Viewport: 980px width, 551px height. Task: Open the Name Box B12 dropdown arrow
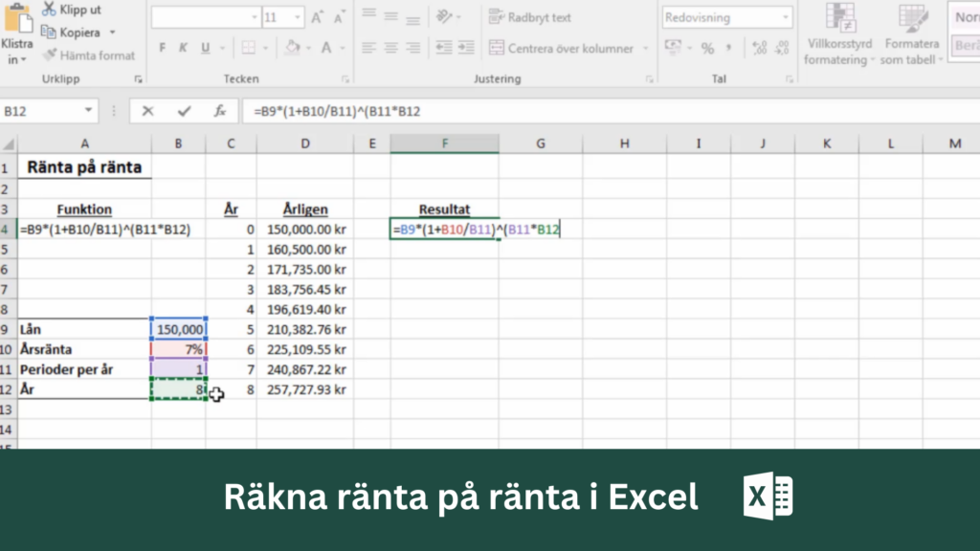point(88,111)
